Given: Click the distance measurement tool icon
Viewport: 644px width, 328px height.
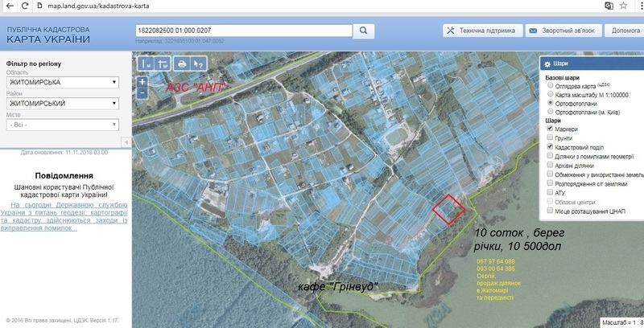Looking at the screenshot, I should tap(147, 64).
